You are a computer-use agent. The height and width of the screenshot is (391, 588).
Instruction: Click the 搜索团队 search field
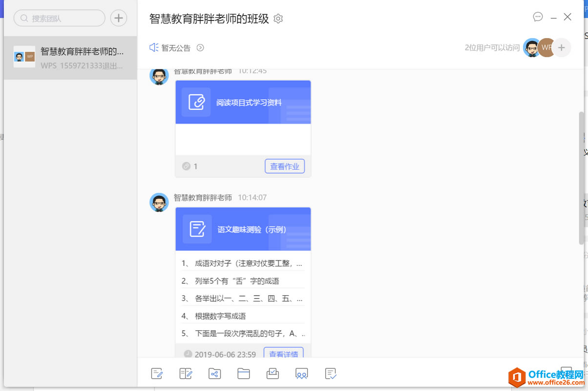pos(60,18)
